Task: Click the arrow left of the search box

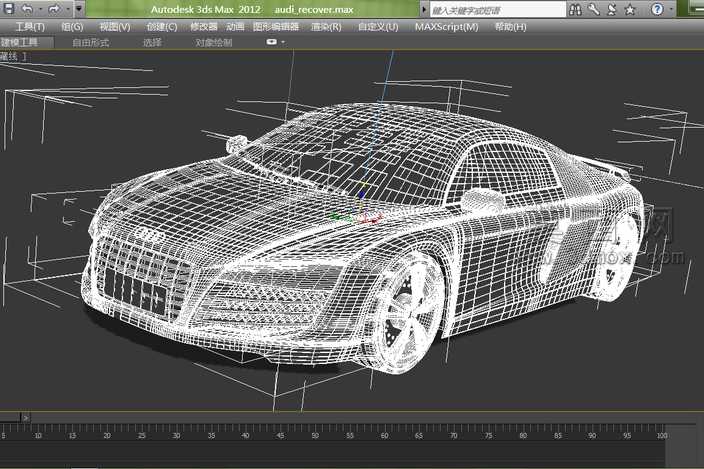Action: coord(424,9)
